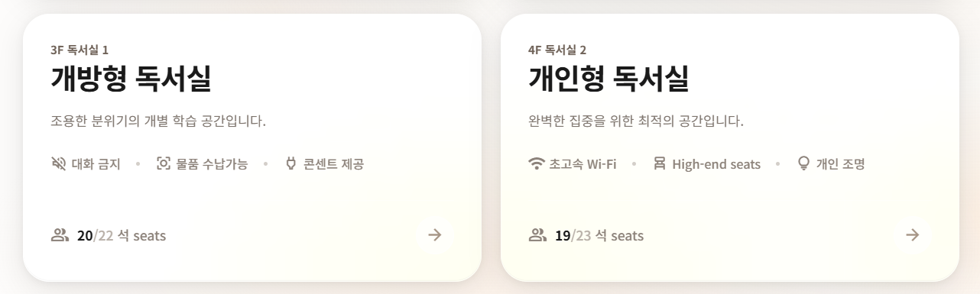Click the Wi-Fi icon beside 초고속 Wi-Fi
The image size is (980, 294).
tap(537, 163)
